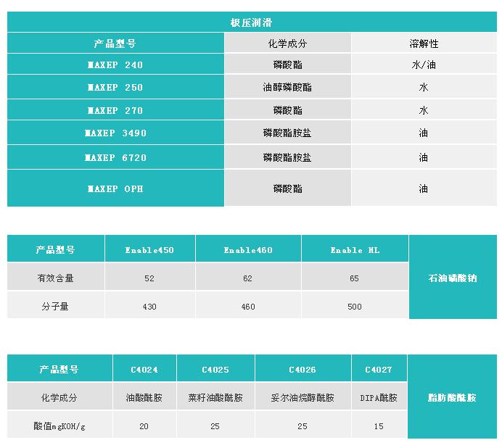
Task: Click 油 in the MAXEP 6720 row
Action: point(424,157)
